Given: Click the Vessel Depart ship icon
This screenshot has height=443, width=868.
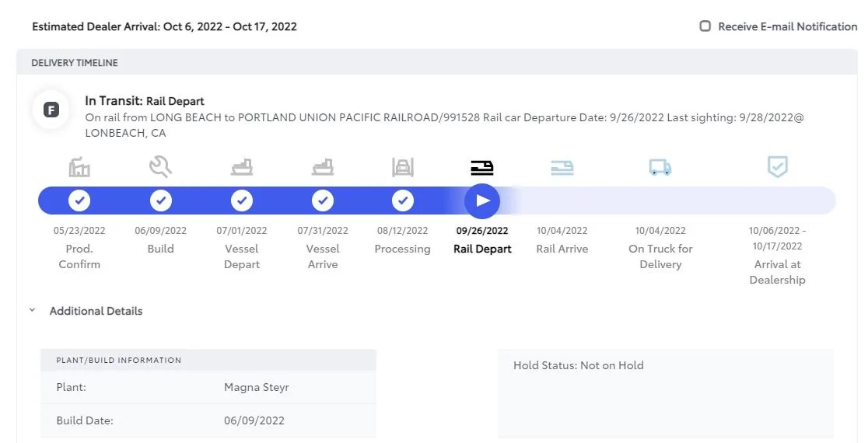Looking at the screenshot, I should point(242,167).
